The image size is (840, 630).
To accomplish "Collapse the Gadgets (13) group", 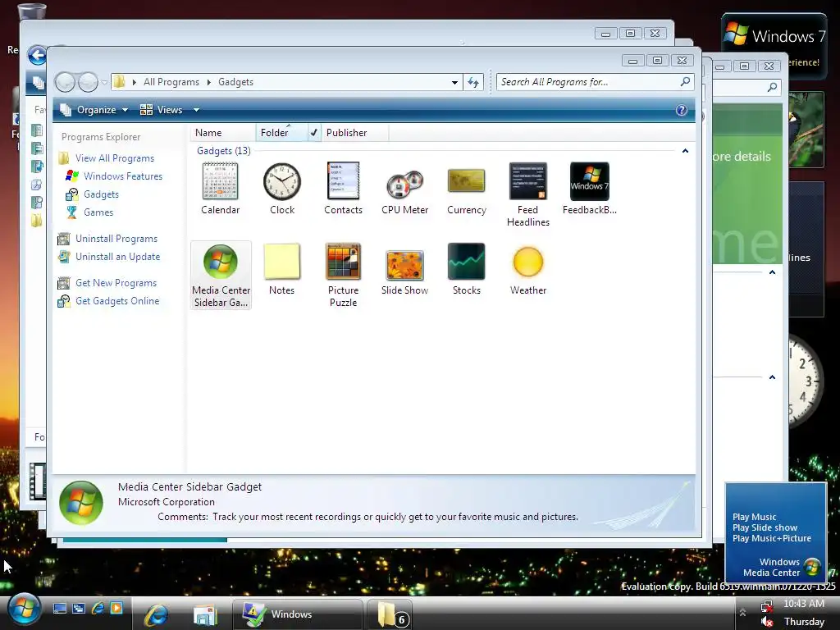I will tap(685, 151).
